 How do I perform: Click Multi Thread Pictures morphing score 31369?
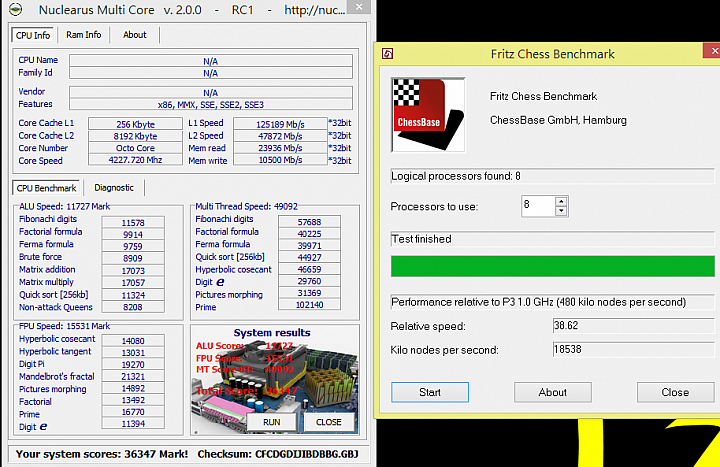pos(309,293)
